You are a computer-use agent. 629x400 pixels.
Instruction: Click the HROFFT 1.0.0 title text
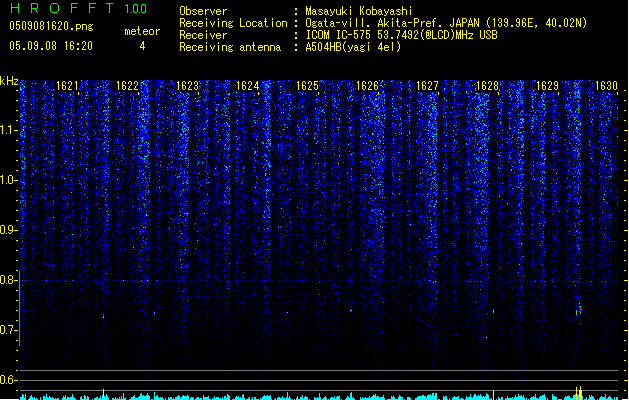pyautogui.click(x=78, y=8)
